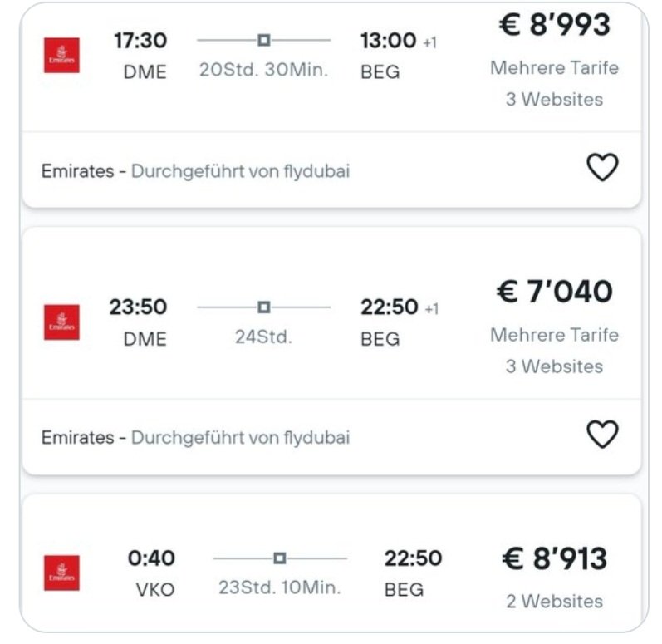The image size is (662, 644).
Task: Expand "Mehrere Tarife" for €8'993 flight
Action: 554,68
